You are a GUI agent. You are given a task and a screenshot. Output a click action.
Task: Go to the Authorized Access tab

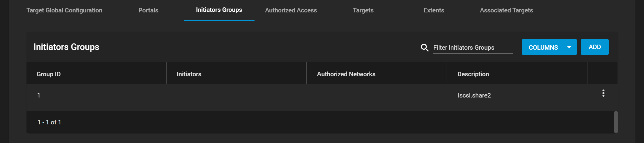291,10
